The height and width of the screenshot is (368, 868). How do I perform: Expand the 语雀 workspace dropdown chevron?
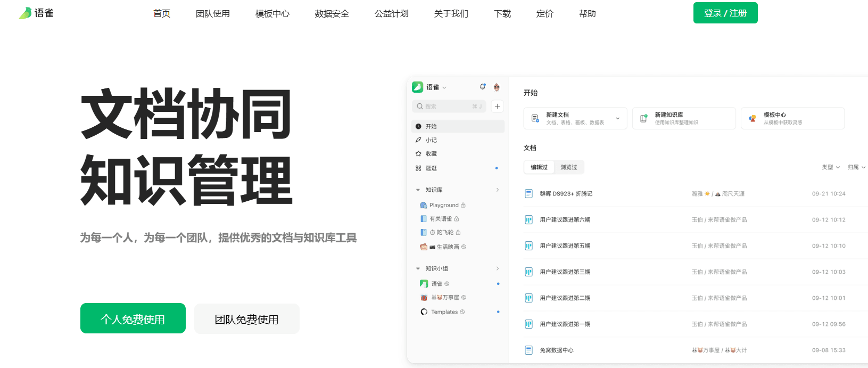pyautogui.click(x=444, y=87)
